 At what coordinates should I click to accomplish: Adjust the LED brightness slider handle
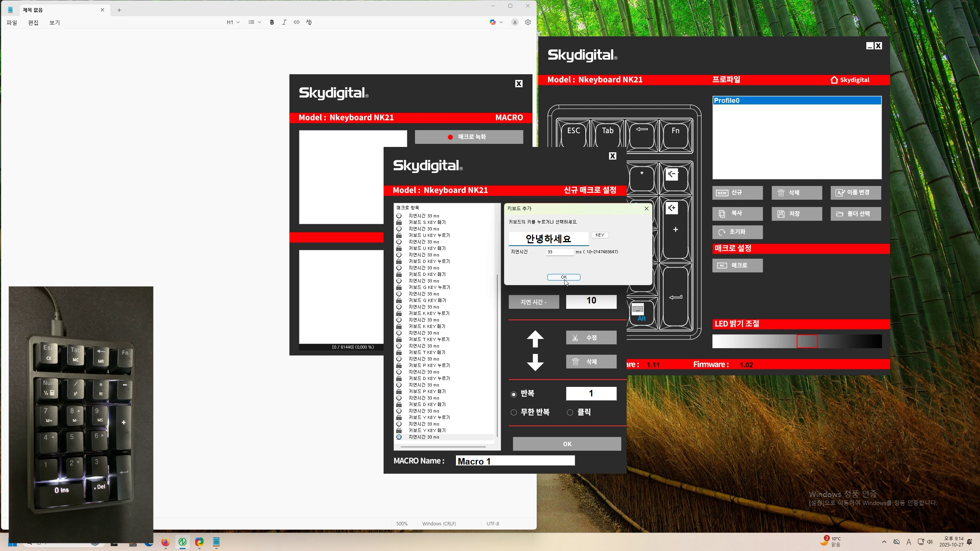point(807,341)
